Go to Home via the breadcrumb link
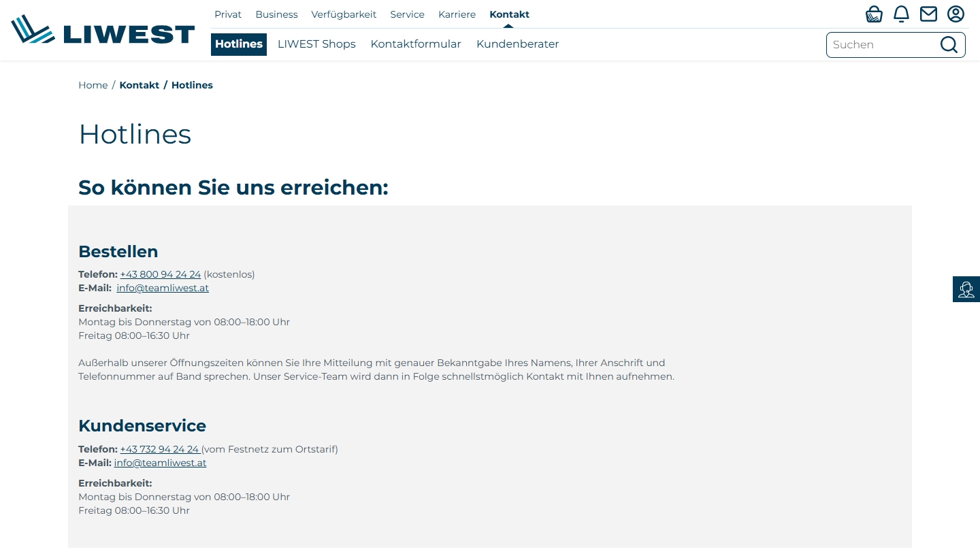980x558 pixels. pyautogui.click(x=93, y=85)
